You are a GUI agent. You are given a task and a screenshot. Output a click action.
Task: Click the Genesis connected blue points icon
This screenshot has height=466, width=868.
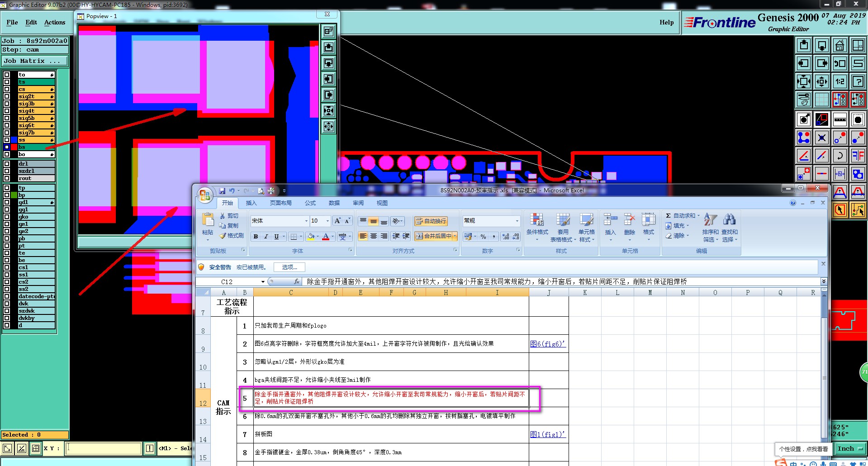click(x=804, y=138)
